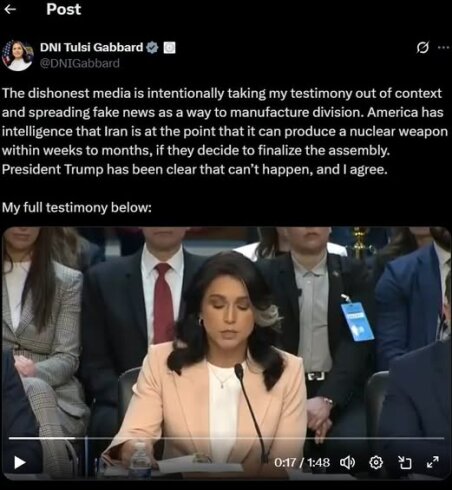Go back using the arrow icon
Screen dimensions: 452x490
[x=10, y=9]
